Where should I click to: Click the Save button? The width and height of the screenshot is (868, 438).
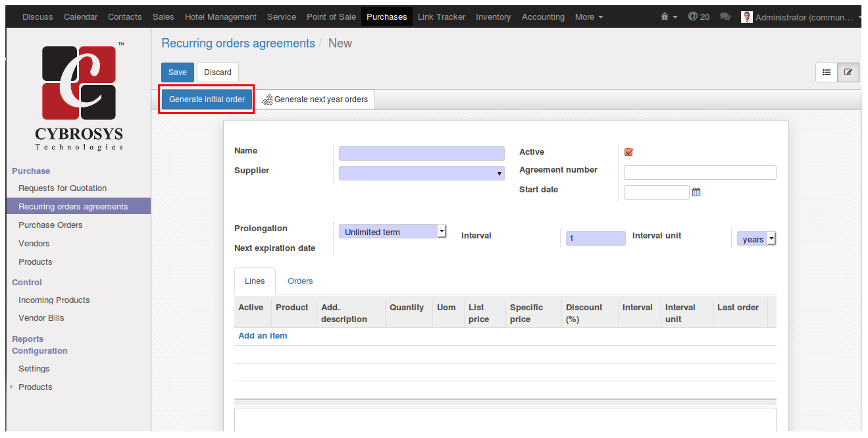point(177,72)
